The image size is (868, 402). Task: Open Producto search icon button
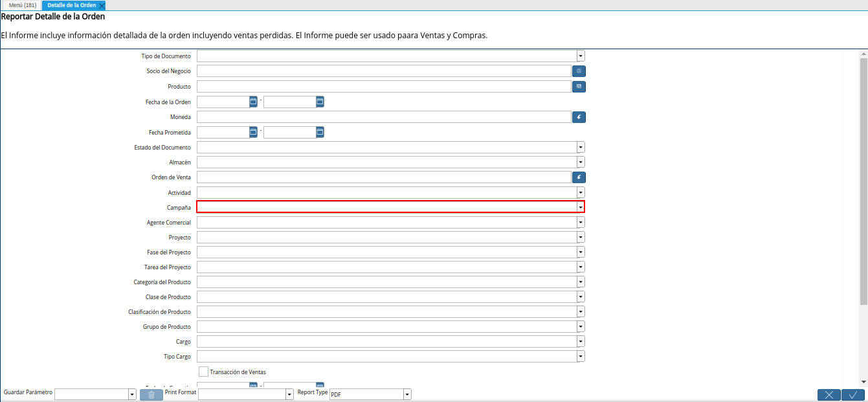(x=579, y=86)
